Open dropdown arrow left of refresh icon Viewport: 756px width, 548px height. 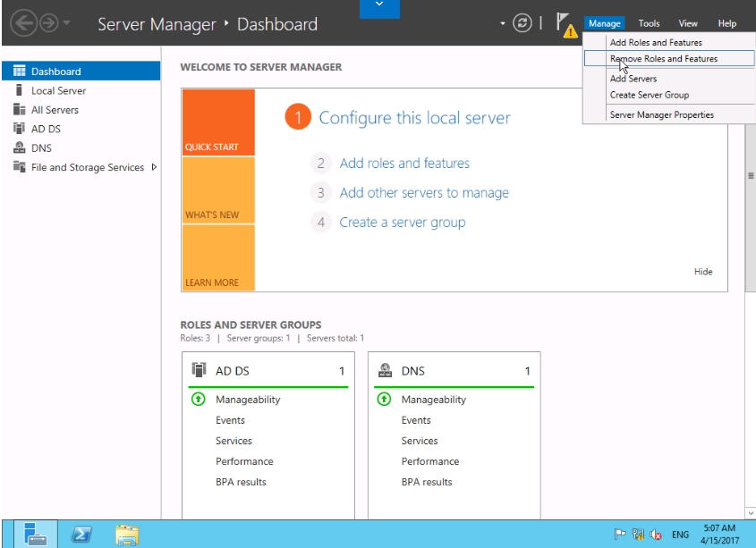click(503, 23)
